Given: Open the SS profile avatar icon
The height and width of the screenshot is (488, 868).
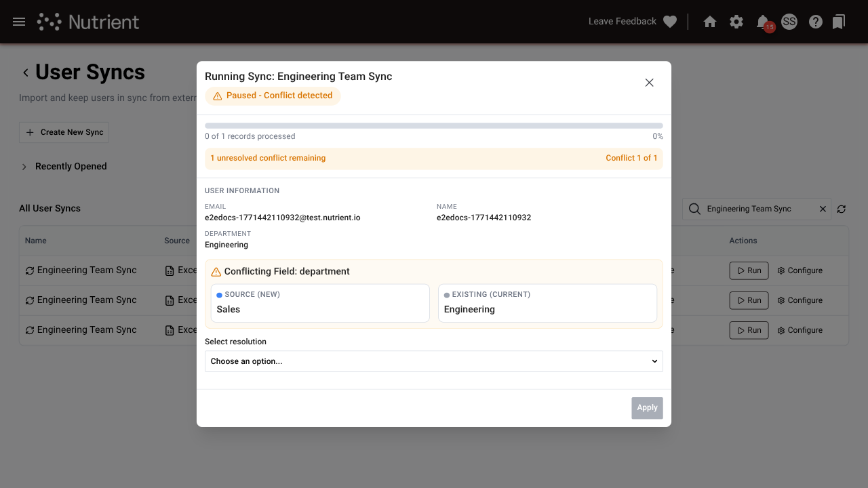Looking at the screenshot, I should click(789, 21).
